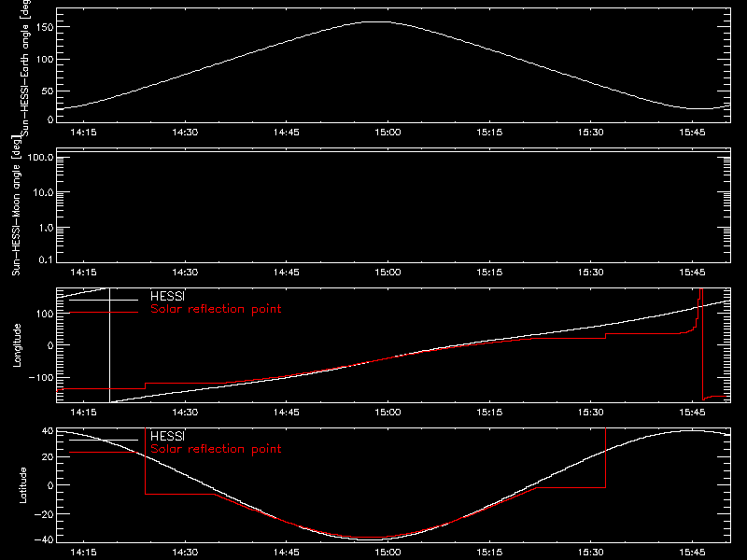The height and width of the screenshot is (560, 747).
Task: Select "Solar reflection point" legend in Longitude panel
Action: pyautogui.click(x=216, y=309)
